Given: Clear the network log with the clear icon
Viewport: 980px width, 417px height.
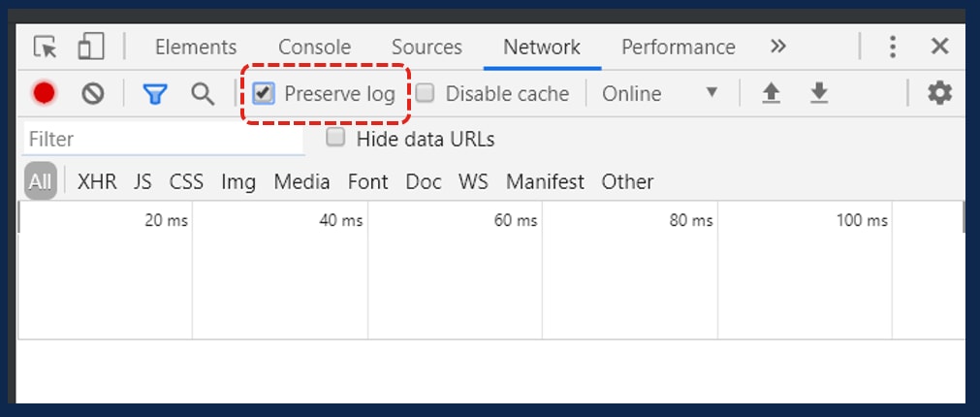Looking at the screenshot, I should pyautogui.click(x=92, y=94).
